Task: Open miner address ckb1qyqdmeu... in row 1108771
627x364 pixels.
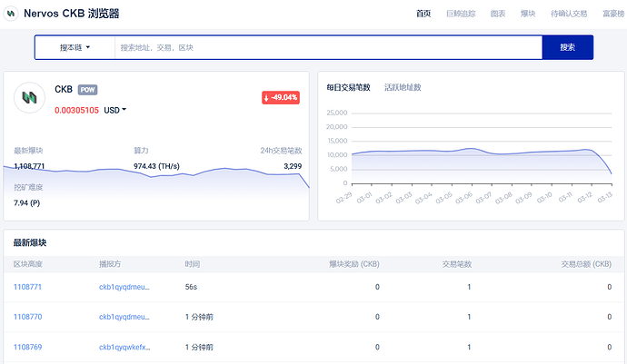Action: pos(124,287)
